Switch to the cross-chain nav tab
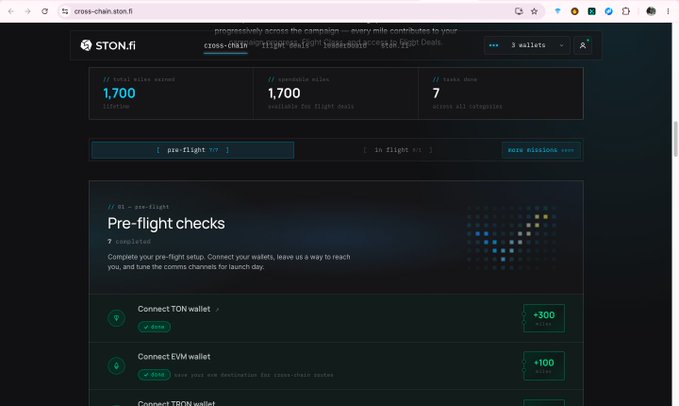Screen dimensions: 679x406 (226, 45)
